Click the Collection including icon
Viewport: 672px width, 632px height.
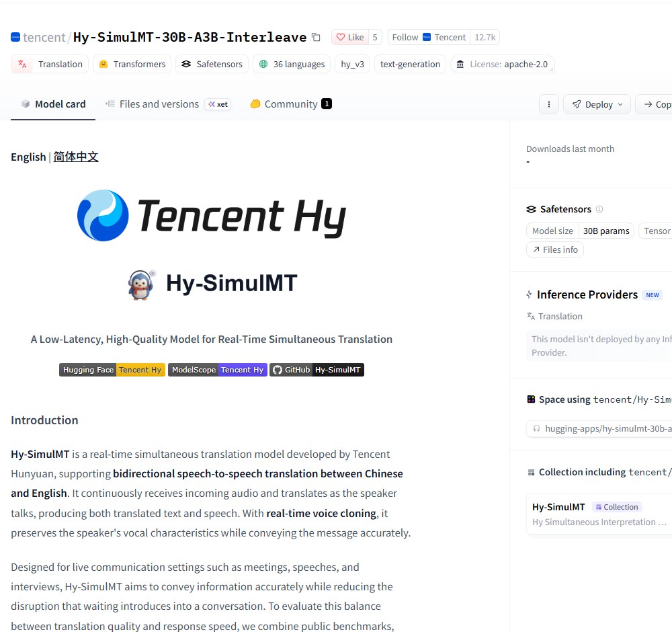click(x=531, y=472)
